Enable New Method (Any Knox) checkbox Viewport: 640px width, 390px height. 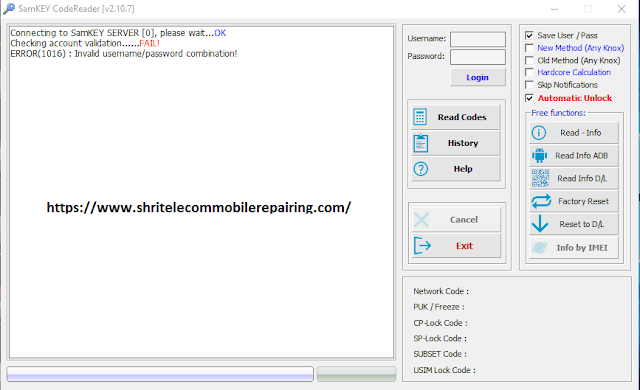[x=529, y=48]
